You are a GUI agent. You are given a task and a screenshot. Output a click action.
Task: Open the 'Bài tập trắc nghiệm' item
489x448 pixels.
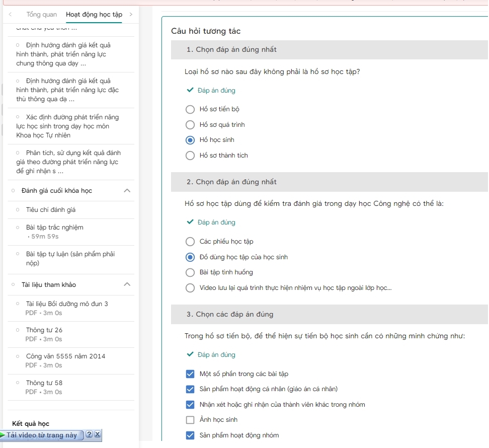(x=55, y=228)
